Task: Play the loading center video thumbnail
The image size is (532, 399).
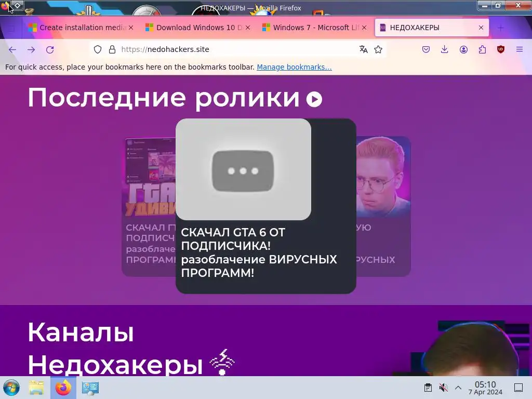Action: tap(243, 169)
